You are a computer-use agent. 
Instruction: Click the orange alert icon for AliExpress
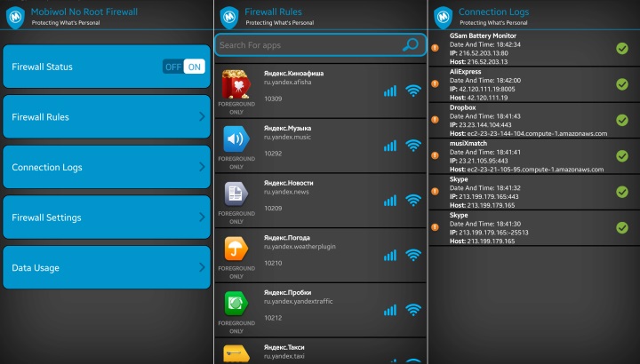pyautogui.click(x=435, y=84)
